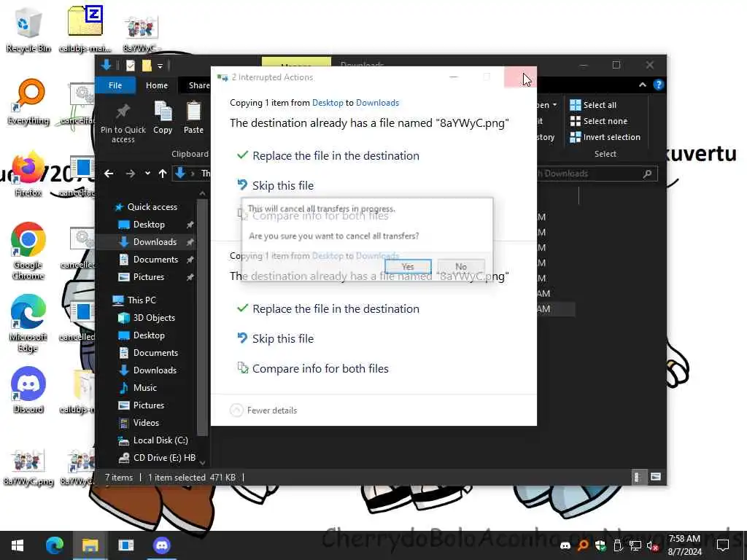This screenshot has height=560, width=747.
Task: Click Select all in the ribbon
Action: (593, 105)
